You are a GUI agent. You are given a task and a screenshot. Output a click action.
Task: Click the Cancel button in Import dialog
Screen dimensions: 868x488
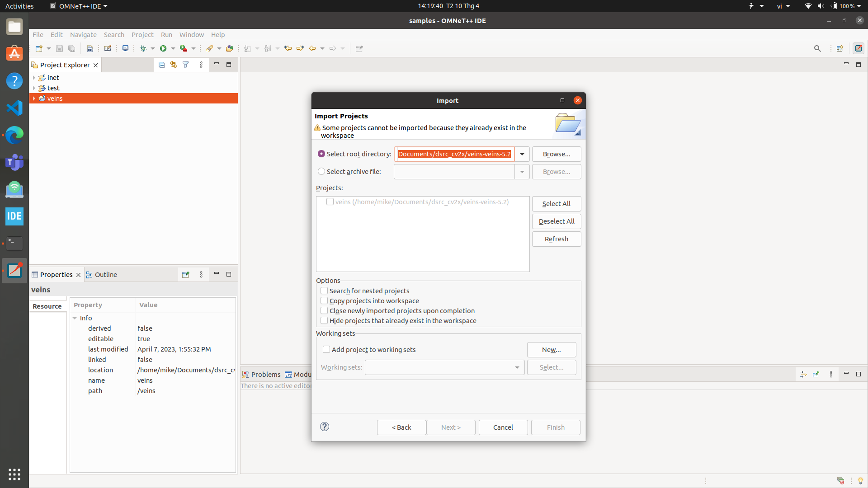click(503, 427)
